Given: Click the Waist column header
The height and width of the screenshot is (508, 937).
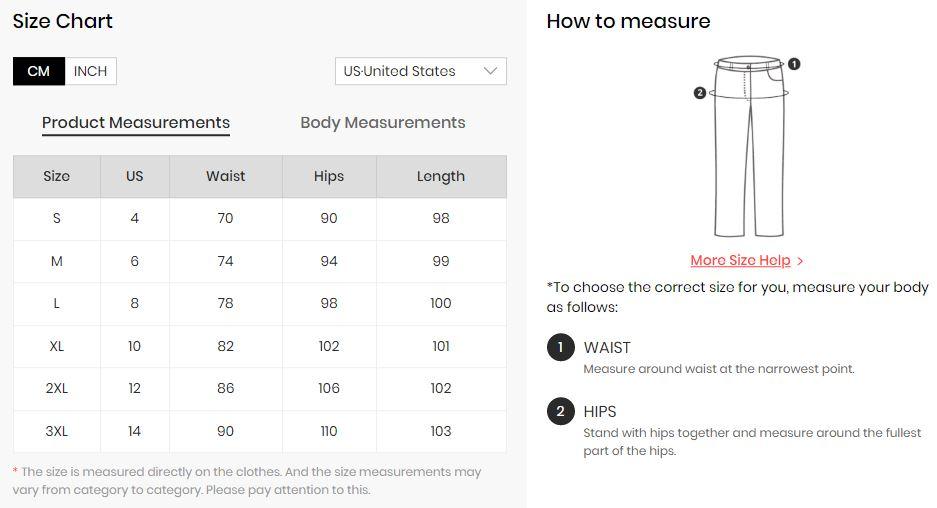Looking at the screenshot, I should click(x=225, y=176).
